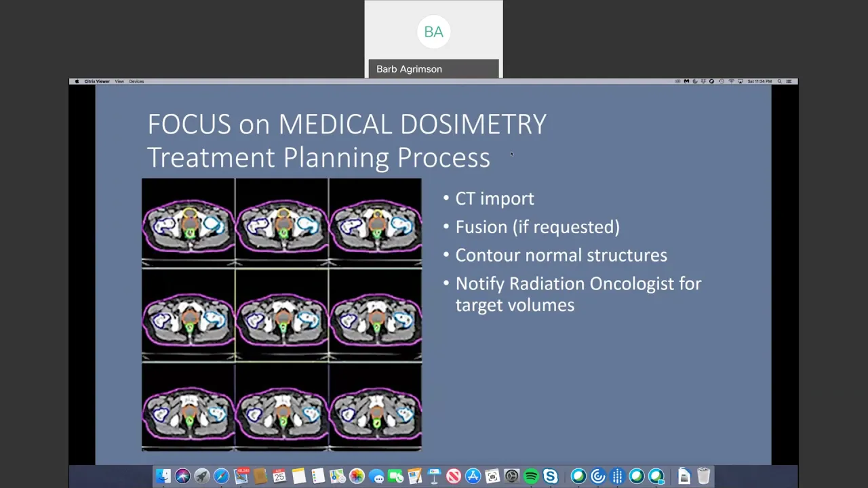This screenshot has width=868, height=488.
Task: Click the menu bar clock showing Sat 11:34 PM
Action: [x=759, y=81]
